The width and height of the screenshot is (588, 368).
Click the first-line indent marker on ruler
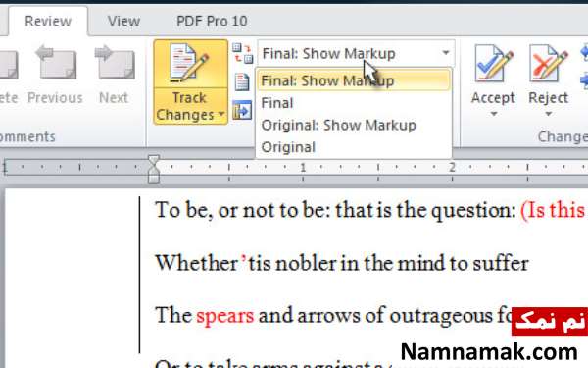[154, 160]
